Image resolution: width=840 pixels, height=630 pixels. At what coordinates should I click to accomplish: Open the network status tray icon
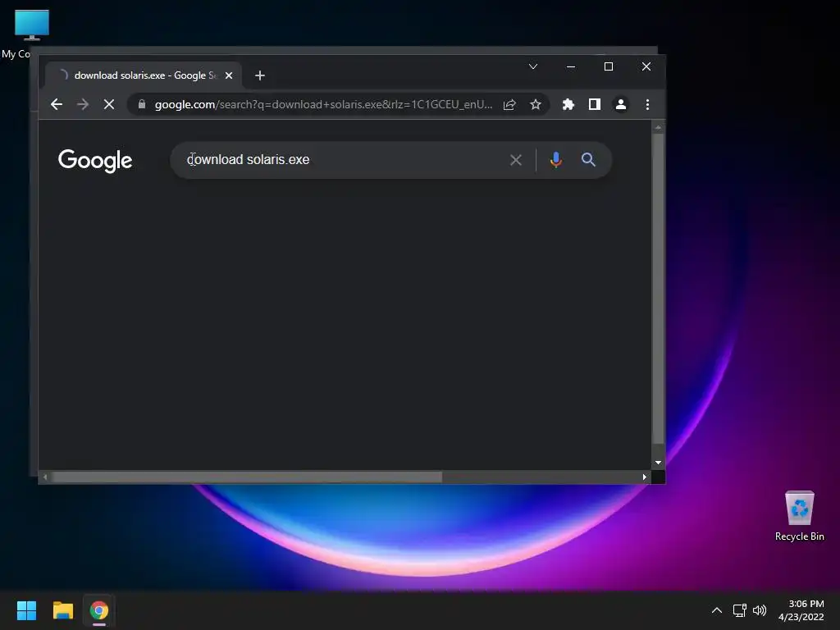point(740,610)
